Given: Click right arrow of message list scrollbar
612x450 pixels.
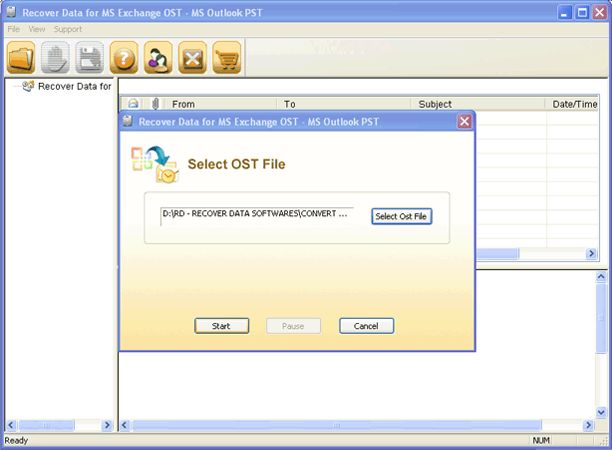Looking at the screenshot, I should point(592,254).
